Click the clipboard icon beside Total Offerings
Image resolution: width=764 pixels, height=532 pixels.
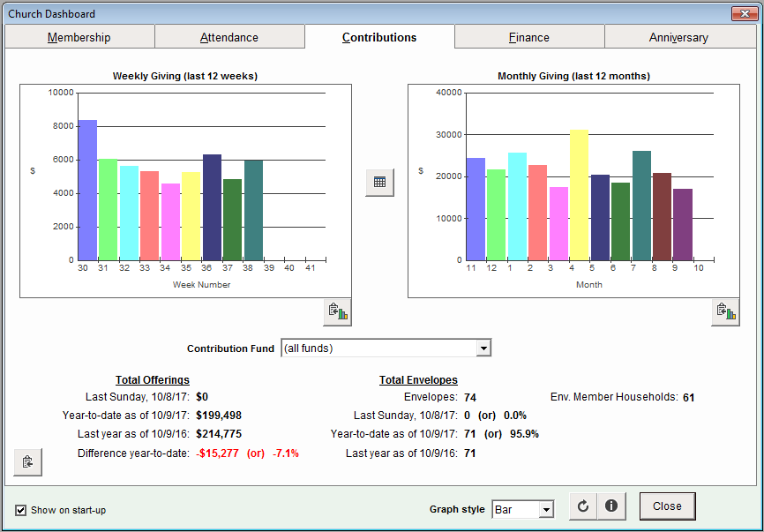27,461
